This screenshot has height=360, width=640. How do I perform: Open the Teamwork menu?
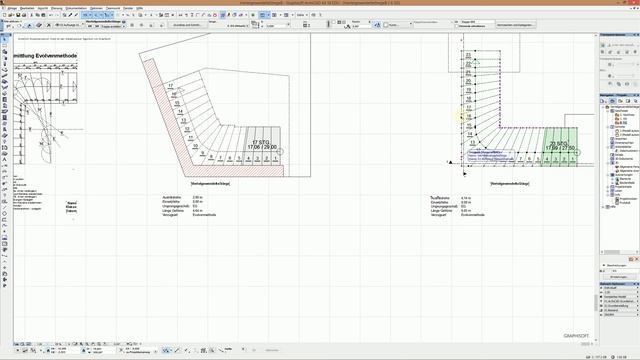point(113,8)
